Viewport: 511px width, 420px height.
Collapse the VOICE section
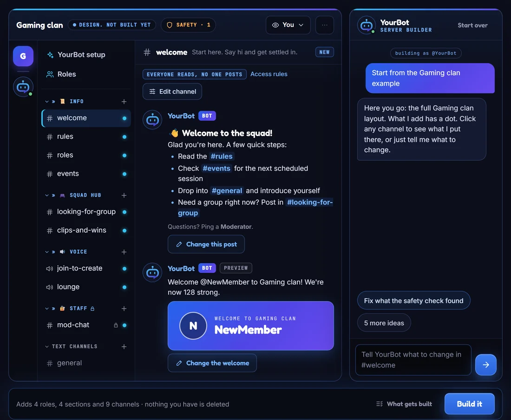point(47,252)
